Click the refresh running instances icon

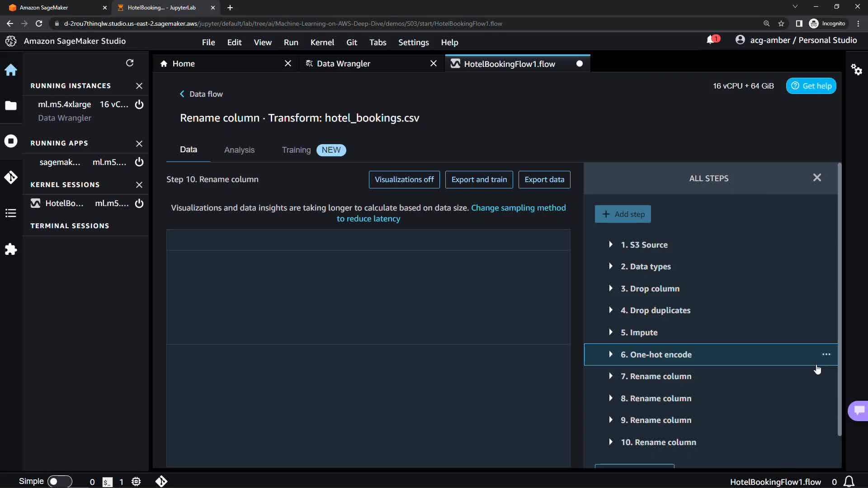130,63
